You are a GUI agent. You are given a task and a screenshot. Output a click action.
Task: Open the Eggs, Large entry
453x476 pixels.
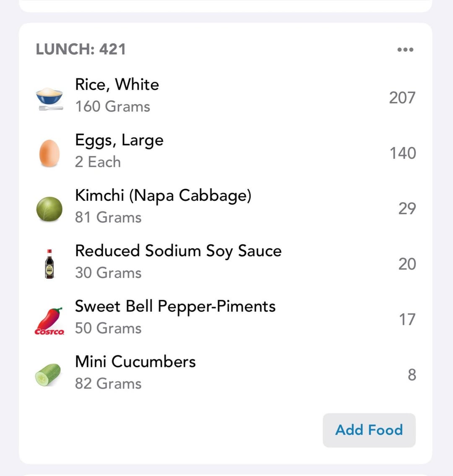point(119,140)
